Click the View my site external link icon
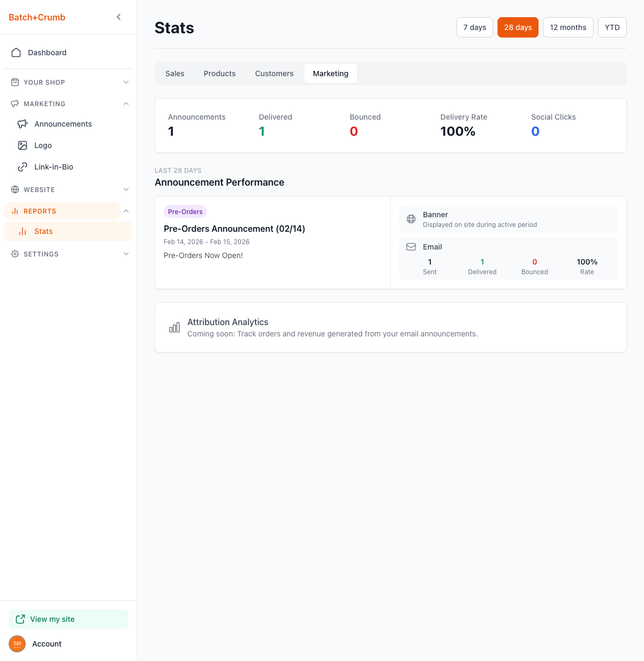The image size is (644, 661). [x=20, y=619]
